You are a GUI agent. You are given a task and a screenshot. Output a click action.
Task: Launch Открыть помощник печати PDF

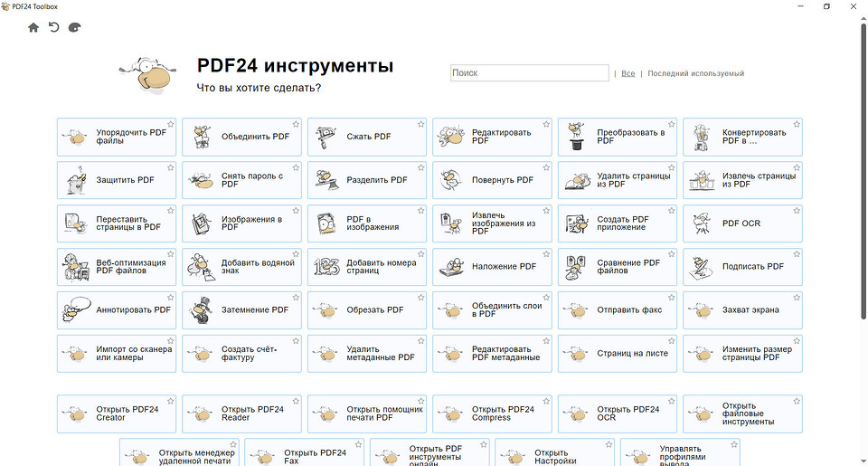(367, 414)
